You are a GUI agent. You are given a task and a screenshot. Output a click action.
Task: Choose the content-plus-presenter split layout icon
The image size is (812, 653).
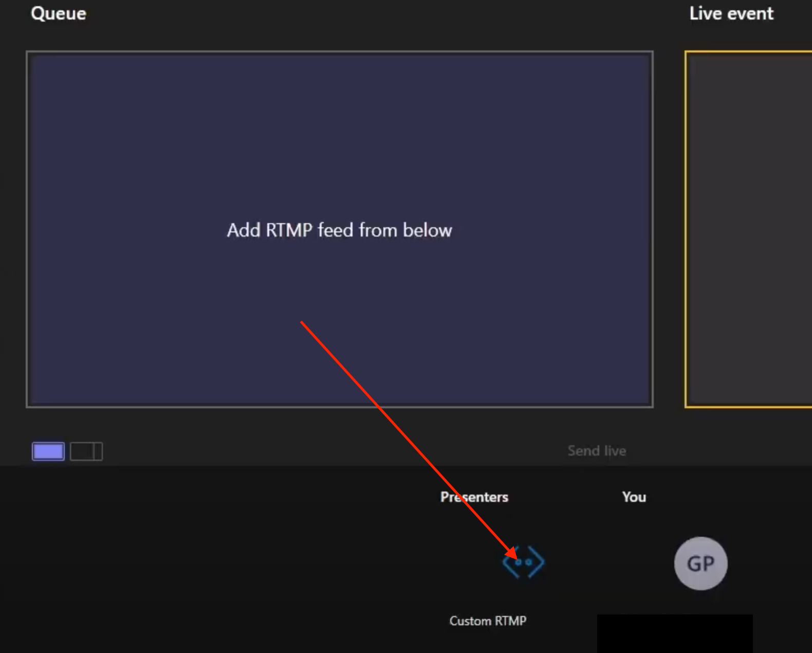tap(86, 451)
